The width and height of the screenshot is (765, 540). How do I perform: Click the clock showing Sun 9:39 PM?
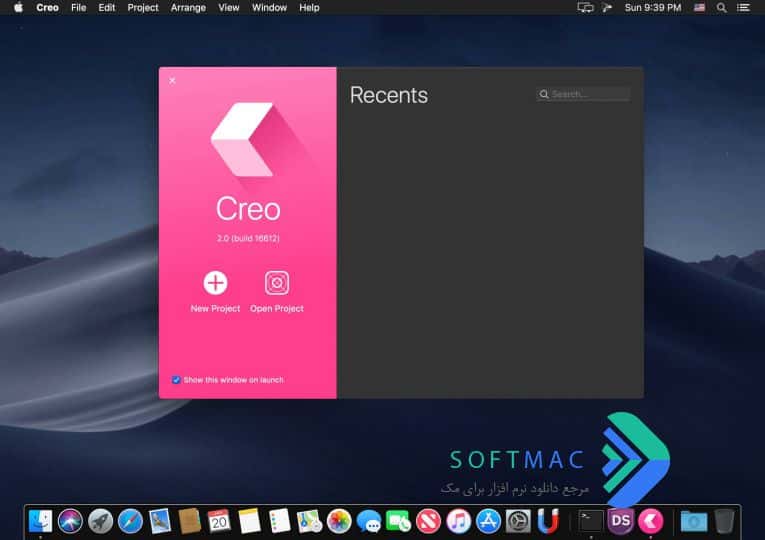[653, 7]
